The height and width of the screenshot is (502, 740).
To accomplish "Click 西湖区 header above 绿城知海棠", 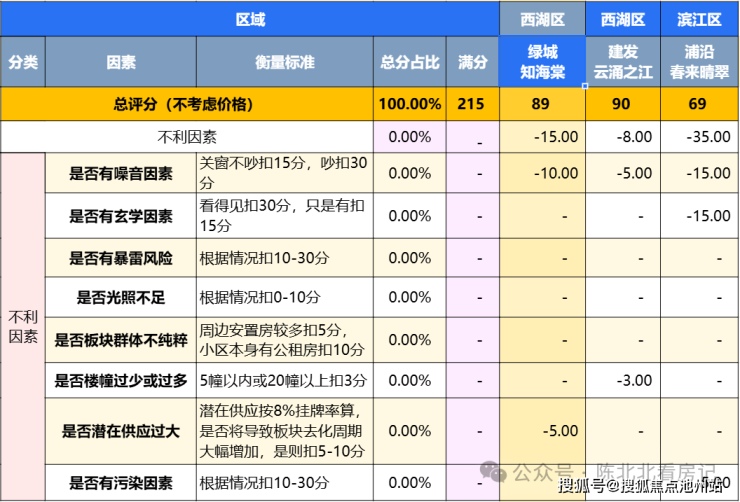I will click(x=542, y=19).
